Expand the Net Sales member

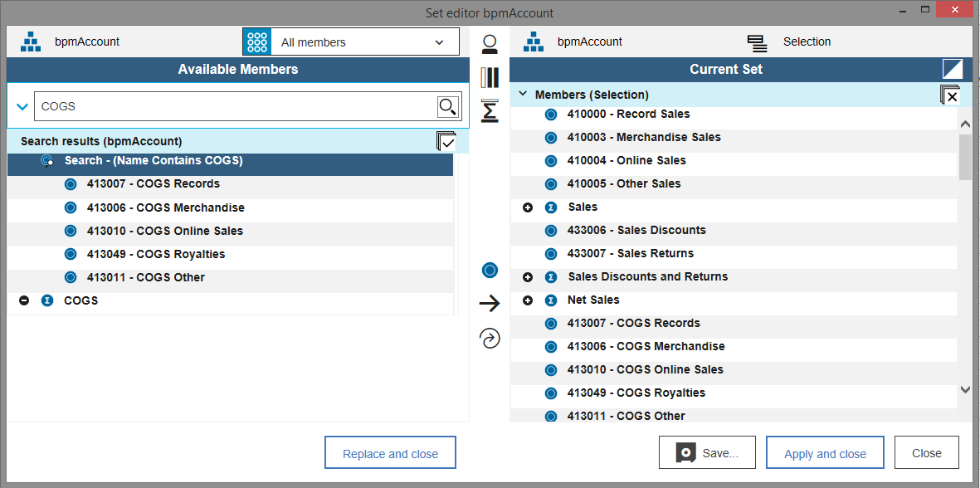pyautogui.click(x=528, y=300)
